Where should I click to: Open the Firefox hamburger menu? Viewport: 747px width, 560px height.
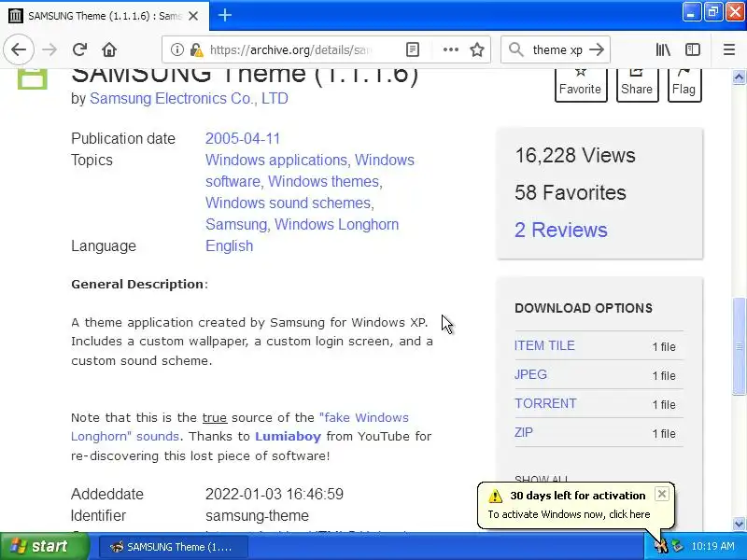point(729,49)
